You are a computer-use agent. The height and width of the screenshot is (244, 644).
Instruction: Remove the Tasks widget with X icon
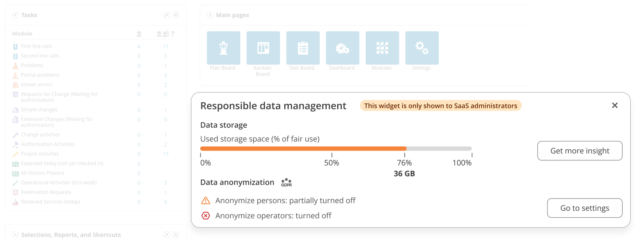point(176,15)
